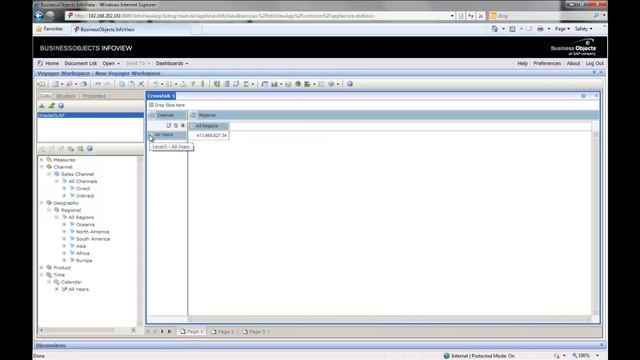The width and height of the screenshot is (640, 360).
Task: Expand All Years in the tree
Action: pos(57,289)
